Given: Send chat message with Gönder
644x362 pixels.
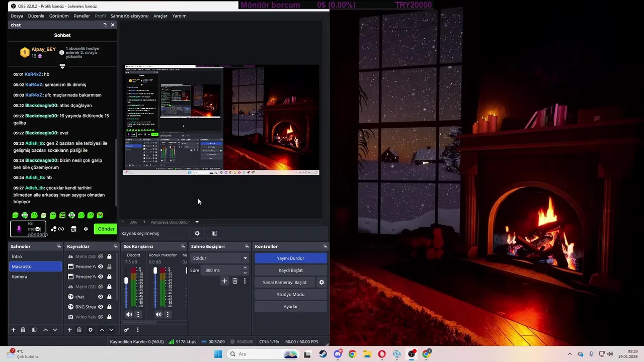Looking at the screenshot, I should coord(106,229).
